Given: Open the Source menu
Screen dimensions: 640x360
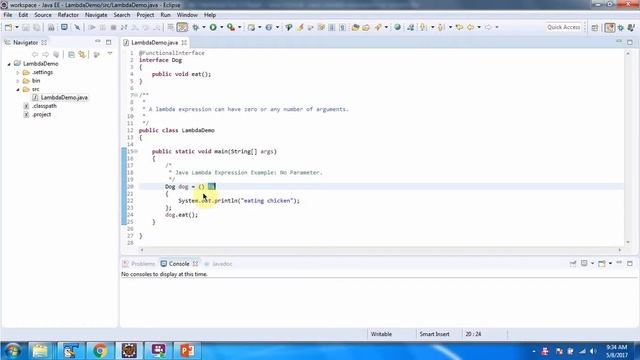Looking at the screenshot, I should click(x=43, y=15).
